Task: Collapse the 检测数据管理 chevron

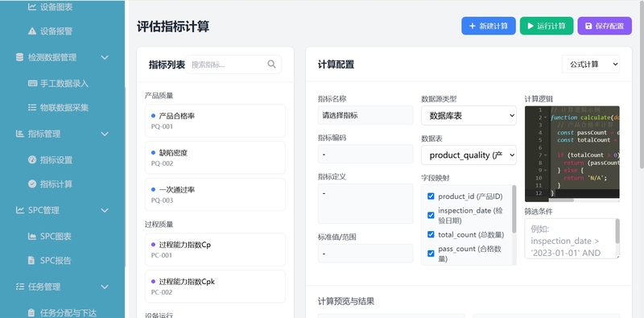Action: [x=105, y=57]
